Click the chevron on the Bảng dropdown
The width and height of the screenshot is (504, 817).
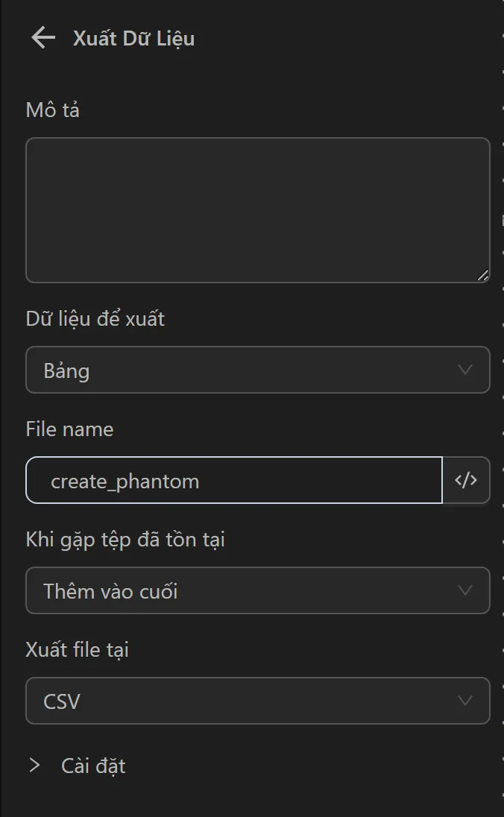(x=464, y=370)
